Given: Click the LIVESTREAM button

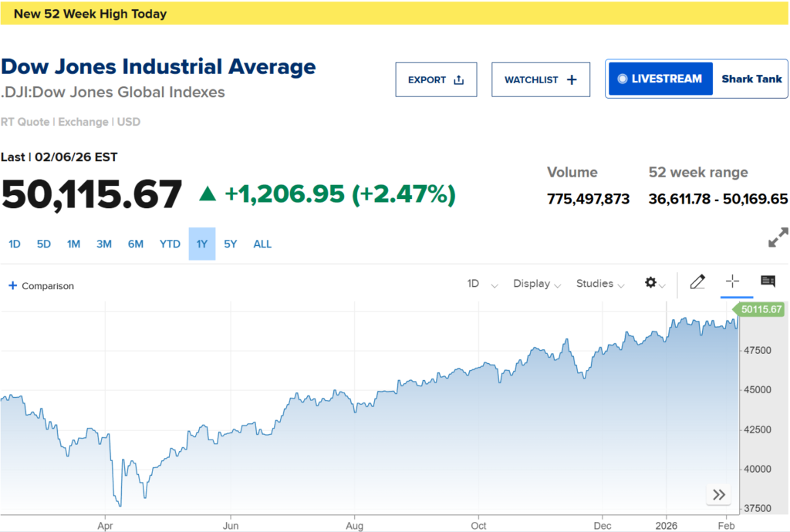Looking at the screenshot, I should 660,79.
